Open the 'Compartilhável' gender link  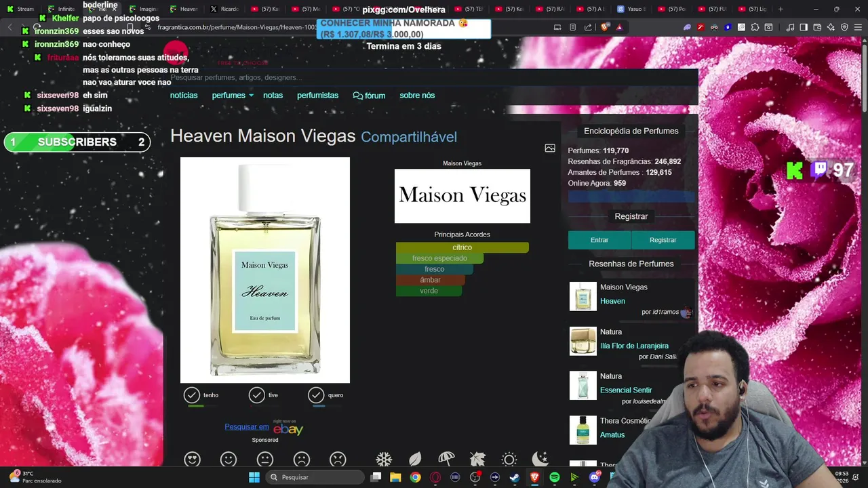tap(409, 137)
